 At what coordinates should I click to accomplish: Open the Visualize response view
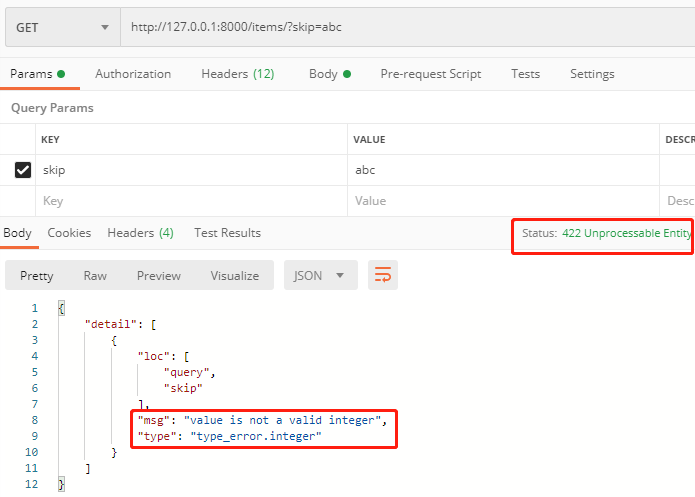point(234,275)
